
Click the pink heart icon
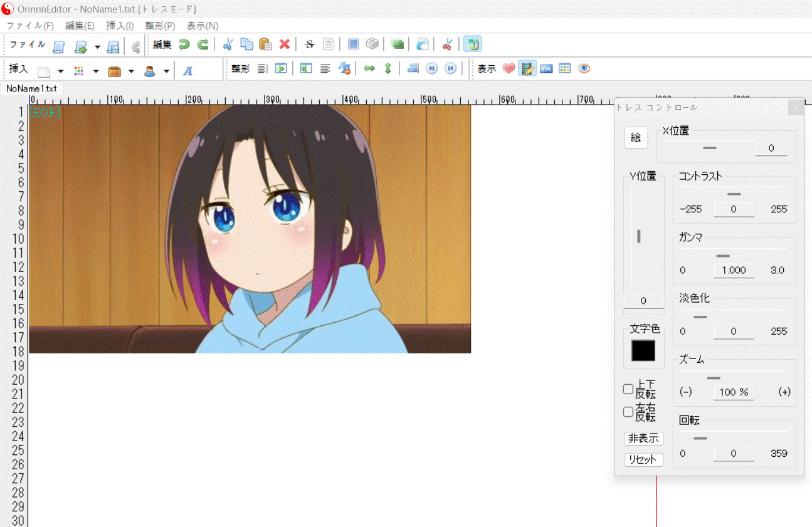(509, 69)
